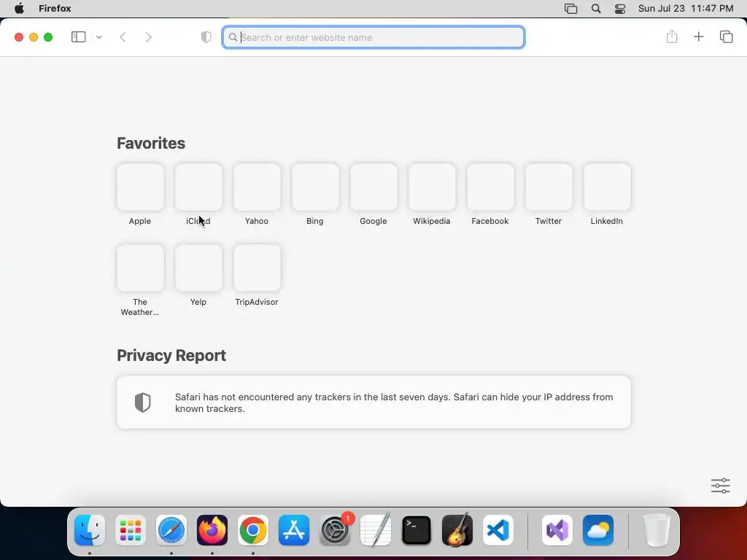
Task: Open the Google favorite tile
Action: coord(373,187)
